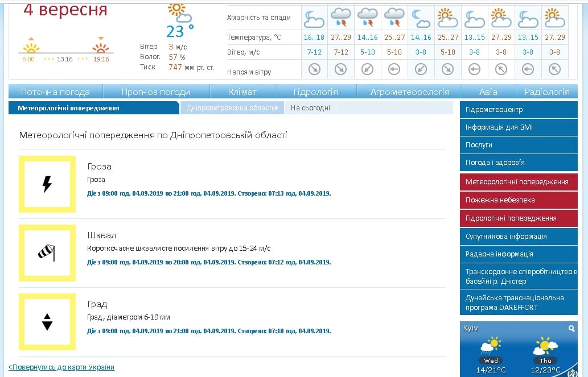Select the На сьогодні breadcrumb tab
The height and width of the screenshot is (377, 588).
[x=310, y=108]
